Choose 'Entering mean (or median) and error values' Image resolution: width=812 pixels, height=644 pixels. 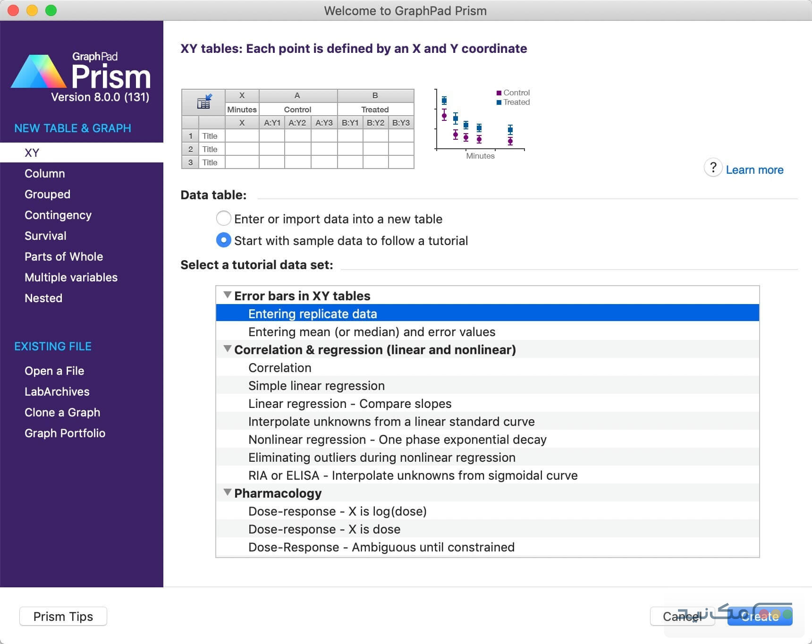(372, 332)
